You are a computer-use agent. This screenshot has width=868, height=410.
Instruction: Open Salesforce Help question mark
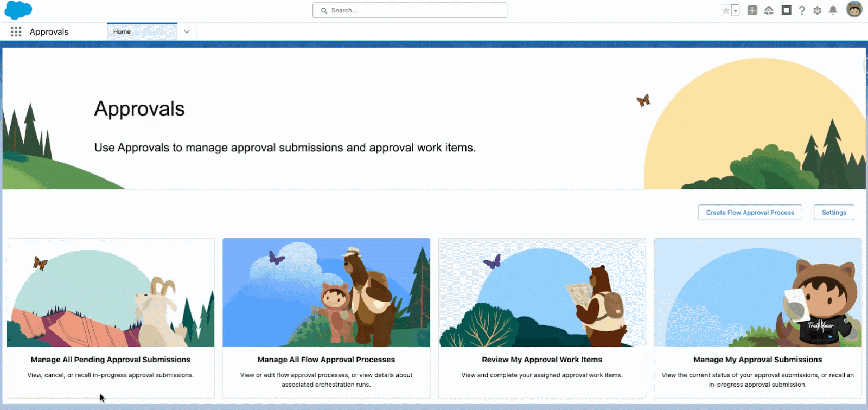802,10
